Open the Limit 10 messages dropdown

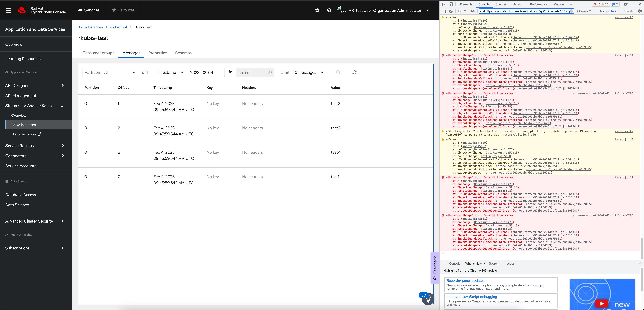pyautogui.click(x=309, y=72)
